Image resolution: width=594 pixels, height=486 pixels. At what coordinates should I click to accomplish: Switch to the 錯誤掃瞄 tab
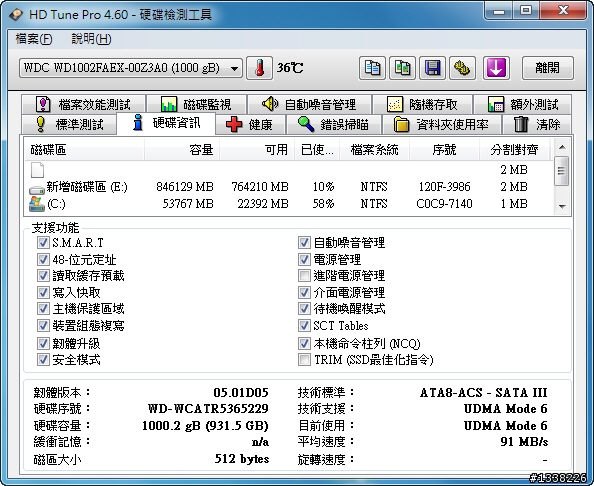[333, 124]
